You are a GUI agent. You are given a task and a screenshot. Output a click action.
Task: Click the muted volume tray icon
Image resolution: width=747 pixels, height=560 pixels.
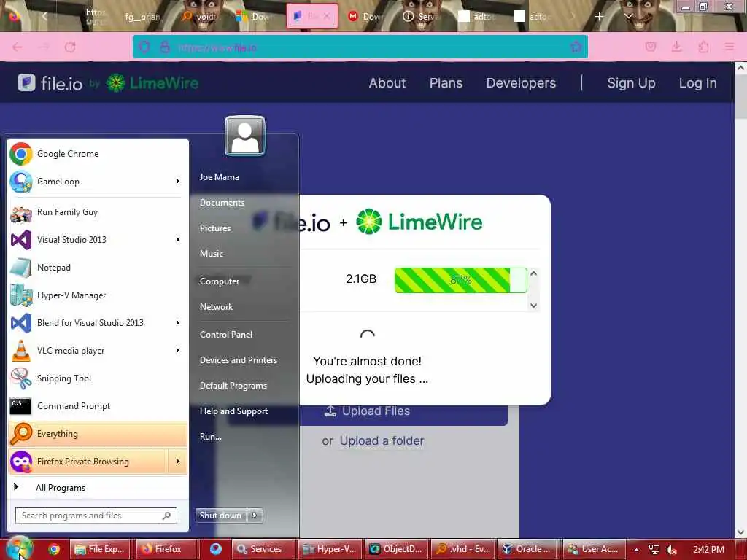click(x=672, y=550)
